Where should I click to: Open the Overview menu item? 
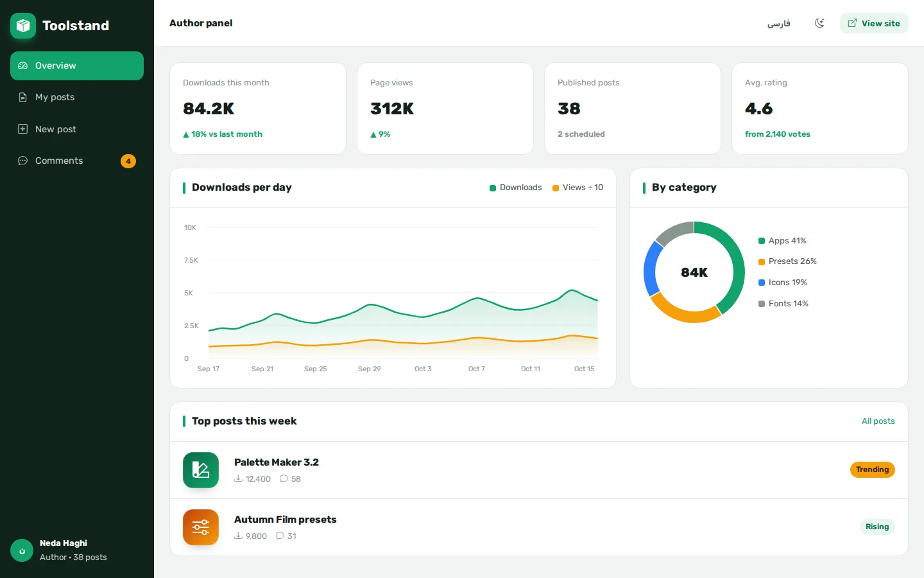[x=77, y=66]
